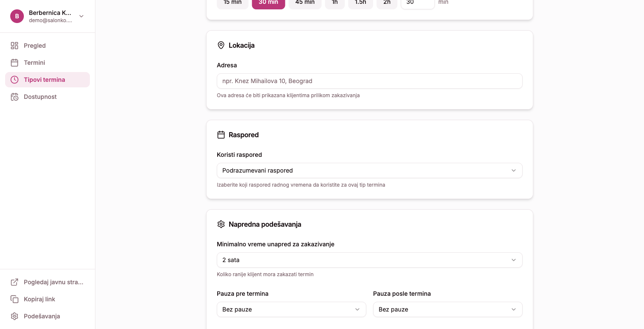Open the Dostupnost menu item
The image size is (644, 329).
[40, 97]
